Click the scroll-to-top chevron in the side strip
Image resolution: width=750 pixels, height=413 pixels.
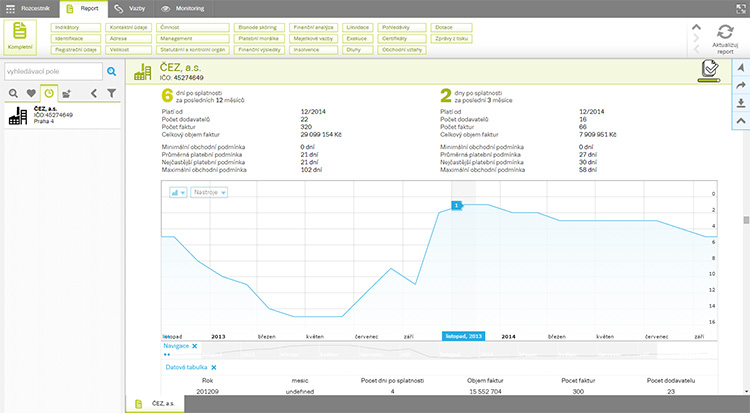coord(741,121)
